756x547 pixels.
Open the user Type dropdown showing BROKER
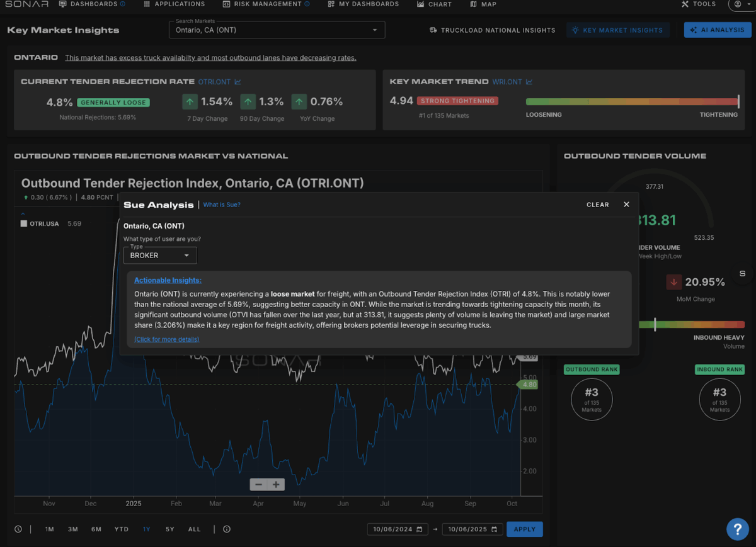[x=160, y=256]
